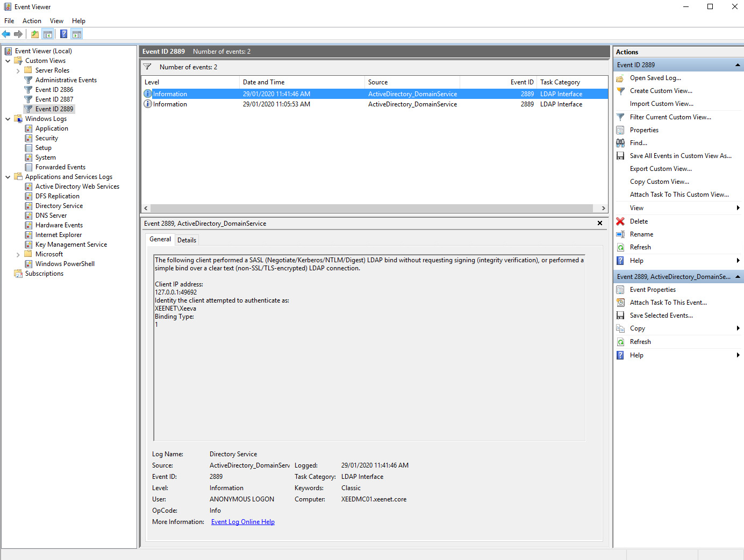Screen dimensions: 744x560
Task: Click the Copy icon in Actions pane
Action: 620,328
